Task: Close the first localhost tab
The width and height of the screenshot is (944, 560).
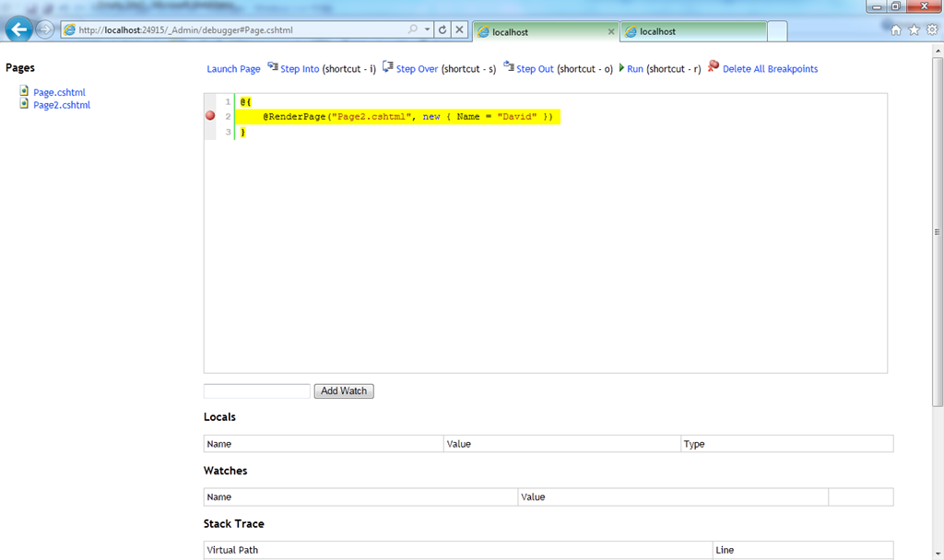Action: (611, 32)
